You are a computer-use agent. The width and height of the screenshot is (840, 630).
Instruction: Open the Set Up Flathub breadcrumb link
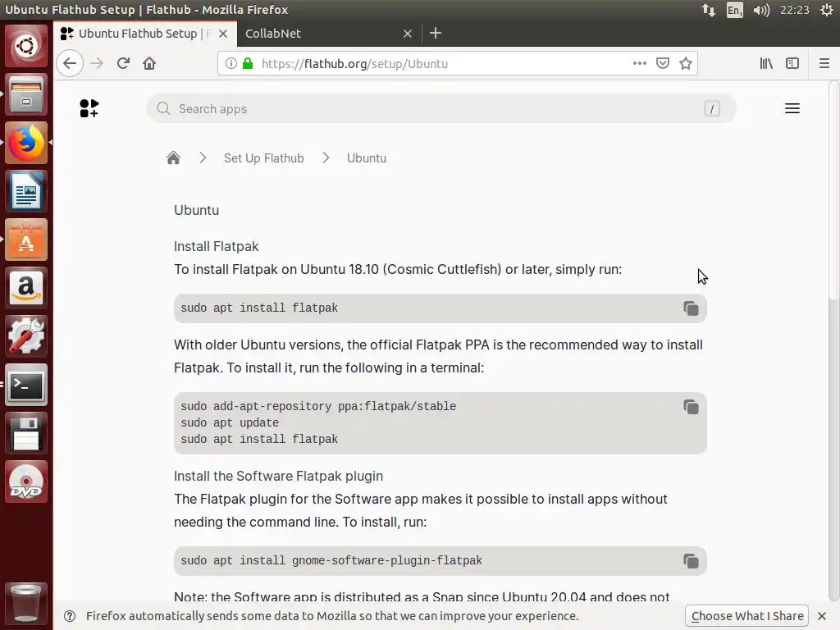click(263, 158)
